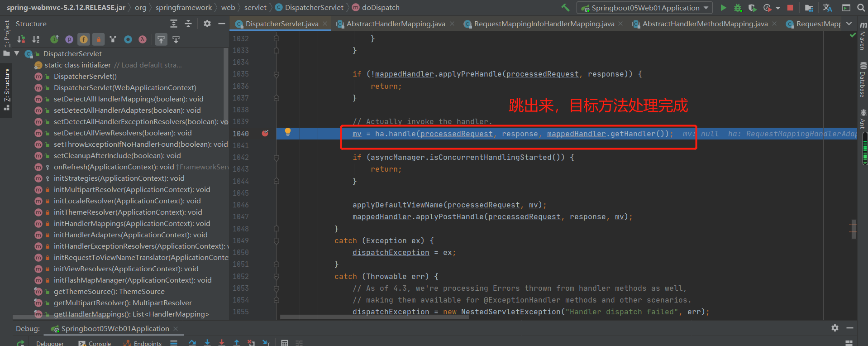Screen dimensions: 868x346
Task: Click the Run with Coverage icon
Action: point(752,8)
